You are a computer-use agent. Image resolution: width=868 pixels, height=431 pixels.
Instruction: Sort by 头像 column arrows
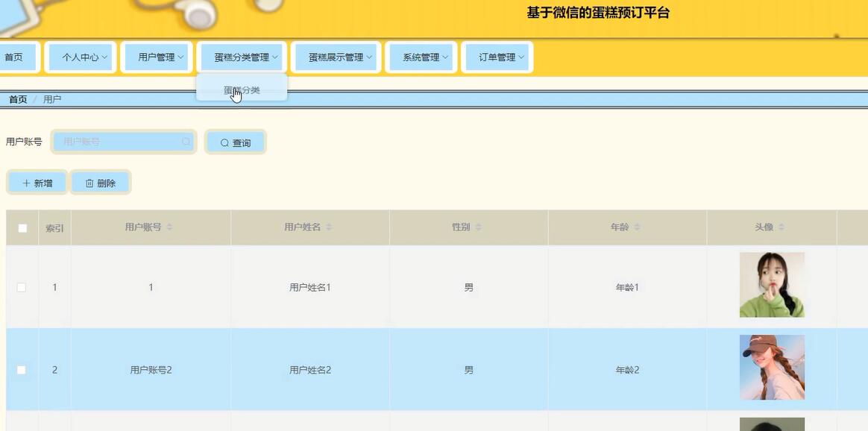781,227
